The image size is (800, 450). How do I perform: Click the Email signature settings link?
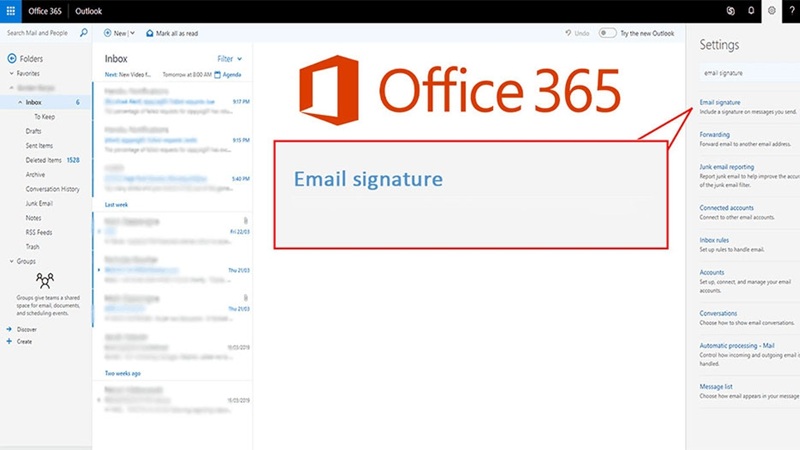(719, 102)
